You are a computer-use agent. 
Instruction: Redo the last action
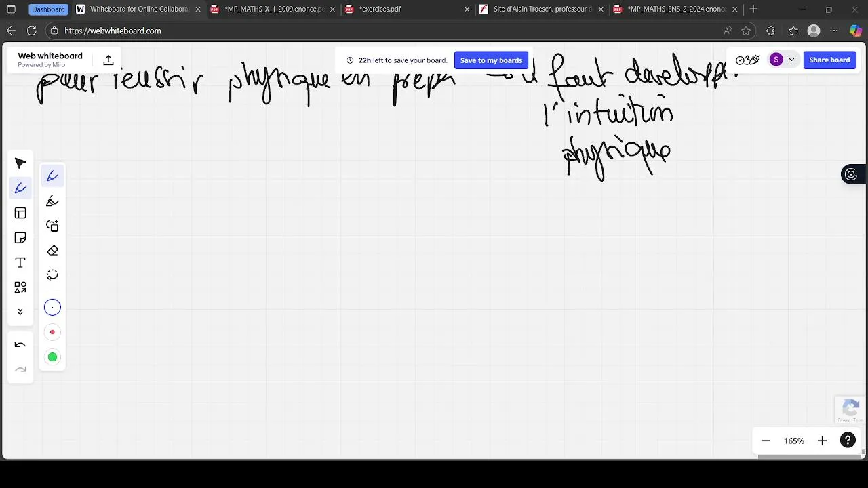[20, 369]
